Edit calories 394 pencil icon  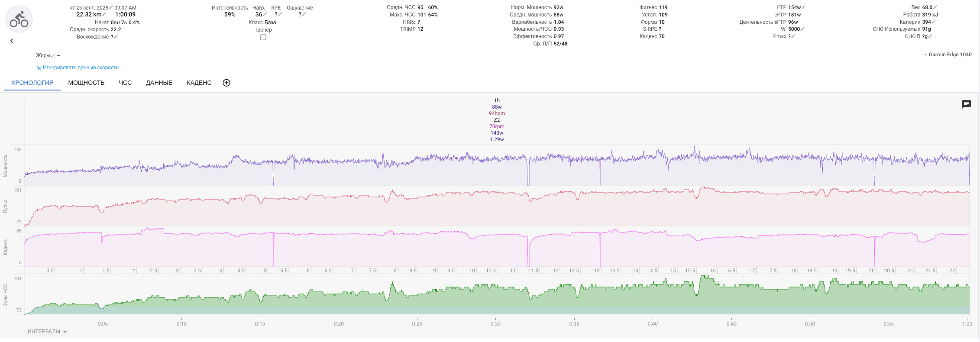(934, 22)
